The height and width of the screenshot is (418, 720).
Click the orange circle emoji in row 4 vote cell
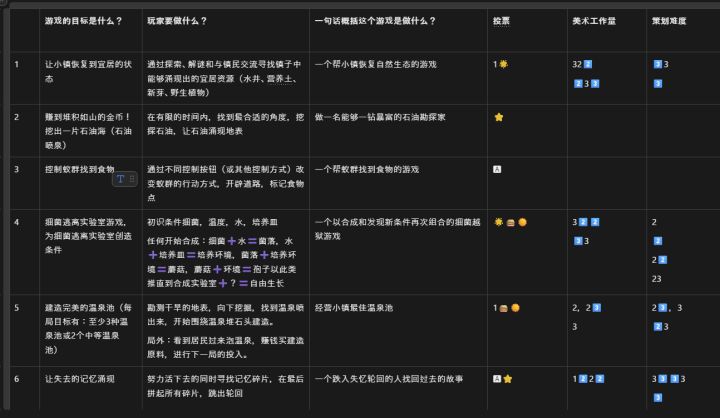pyautogui.click(x=522, y=222)
